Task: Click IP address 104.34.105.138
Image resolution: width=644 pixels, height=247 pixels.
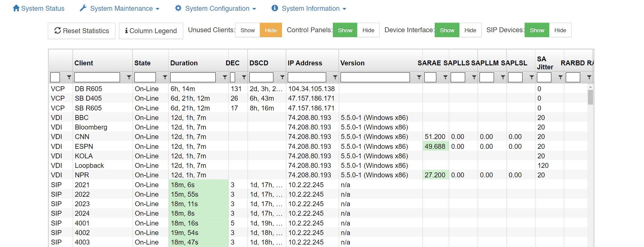Action: [311, 89]
